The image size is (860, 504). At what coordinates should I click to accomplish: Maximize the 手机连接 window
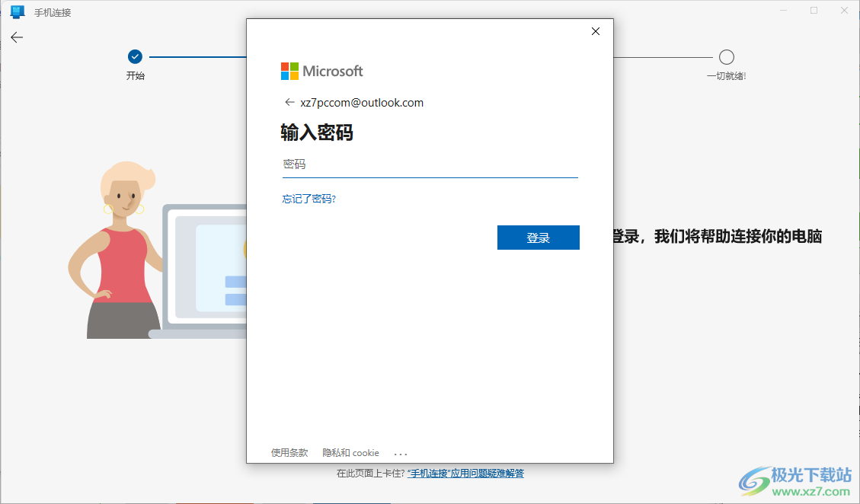(814, 11)
